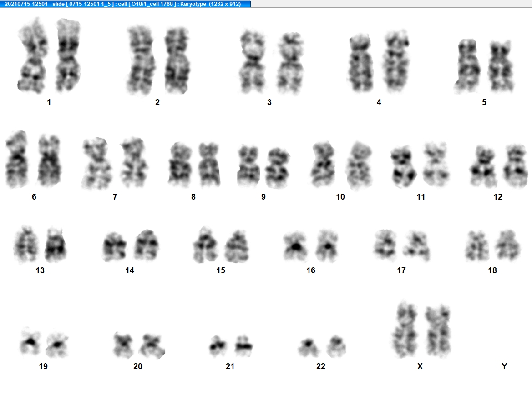Image resolution: width=532 pixels, height=405 pixels.
Task: Click the label '13' in third row
Action: point(40,270)
